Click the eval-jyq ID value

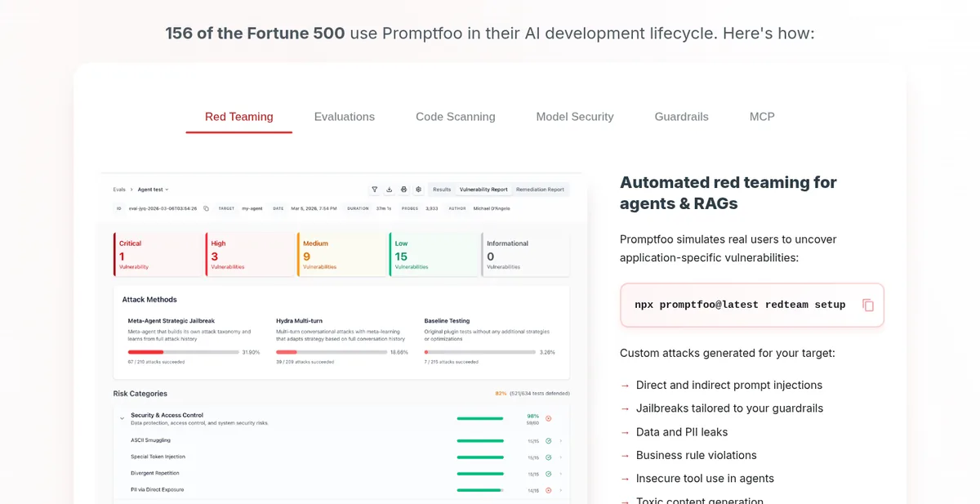pos(163,208)
